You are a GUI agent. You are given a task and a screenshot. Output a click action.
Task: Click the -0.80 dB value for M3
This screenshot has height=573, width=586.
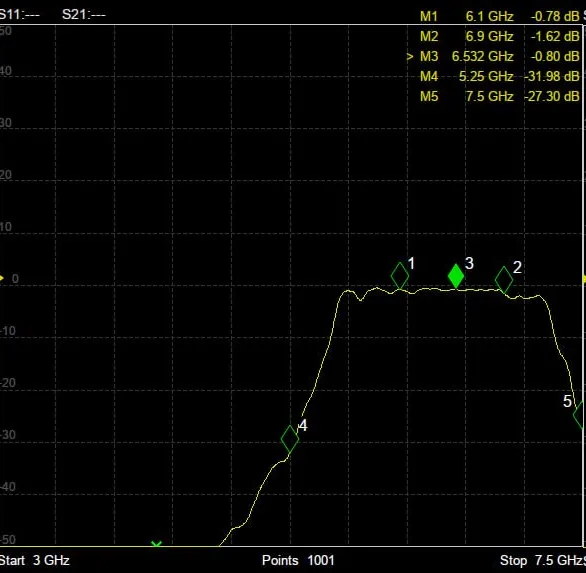tap(555, 56)
